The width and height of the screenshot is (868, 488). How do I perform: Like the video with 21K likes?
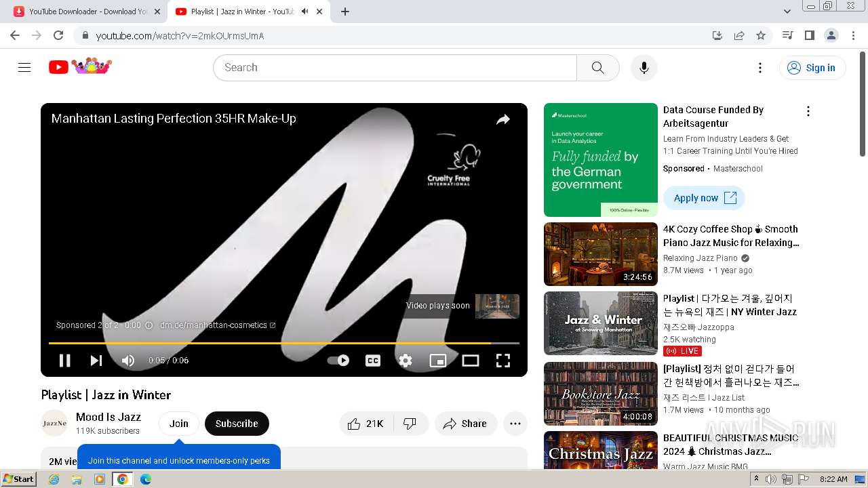coord(366,424)
